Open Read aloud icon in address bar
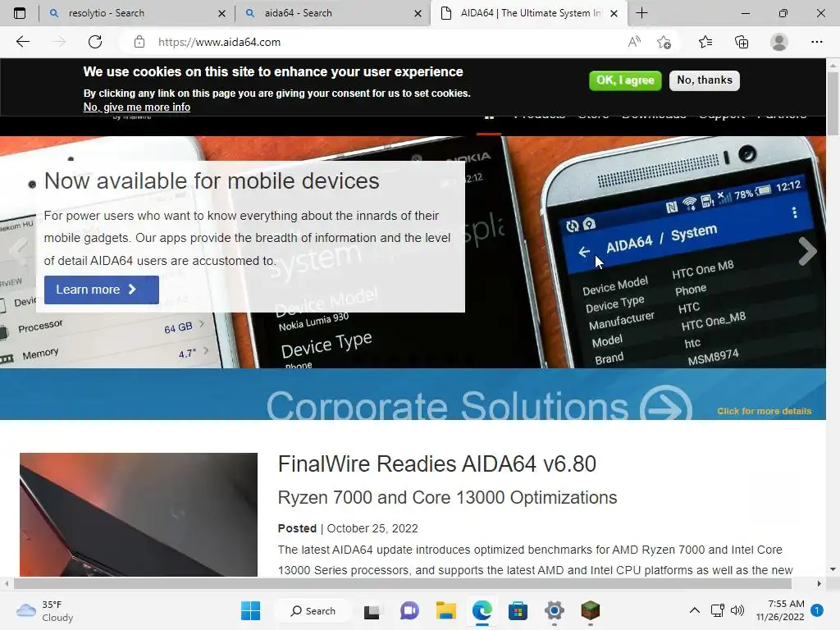This screenshot has height=630, width=840. coord(634,42)
